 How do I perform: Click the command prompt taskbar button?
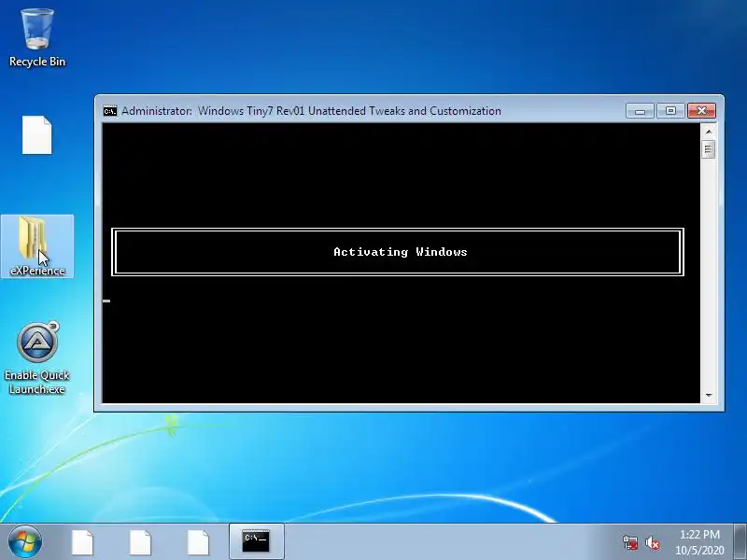pos(256,542)
